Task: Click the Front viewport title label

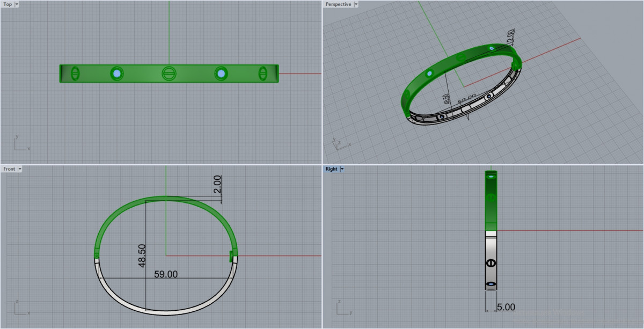Action: click(9, 169)
